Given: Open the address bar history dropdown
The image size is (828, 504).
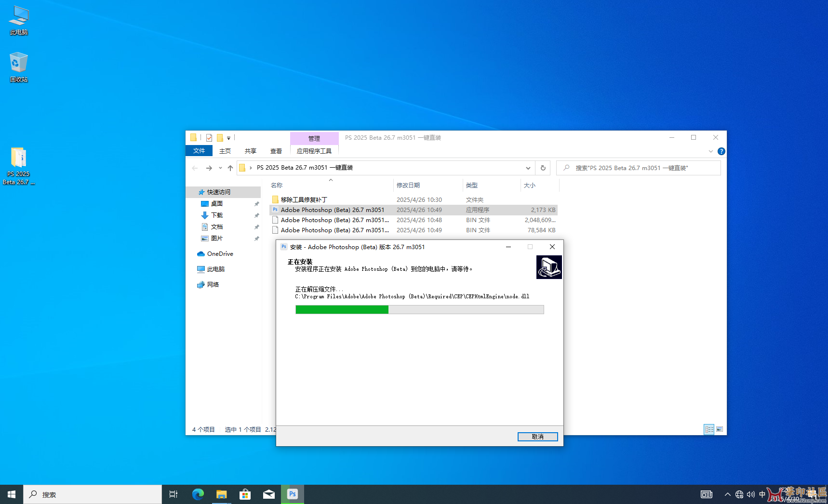Looking at the screenshot, I should (x=528, y=168).
